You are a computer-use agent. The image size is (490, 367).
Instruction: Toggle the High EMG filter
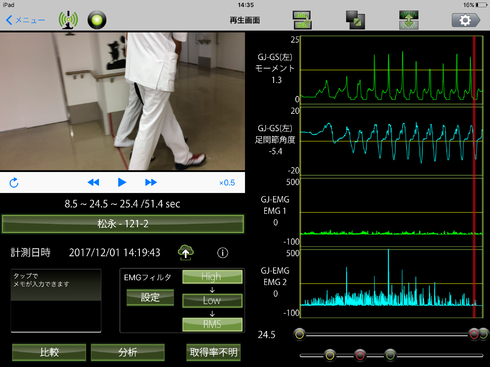tap(212, 277)
